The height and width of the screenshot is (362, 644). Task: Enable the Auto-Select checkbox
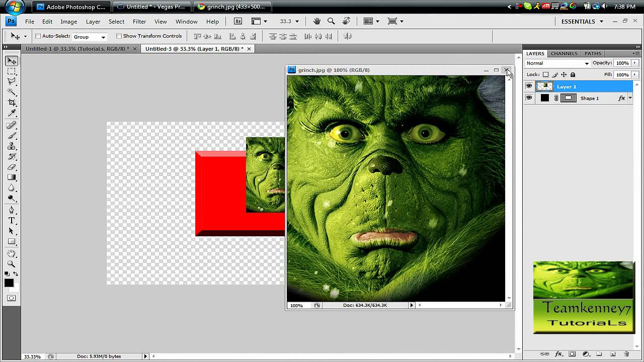[x=38, y=36]
